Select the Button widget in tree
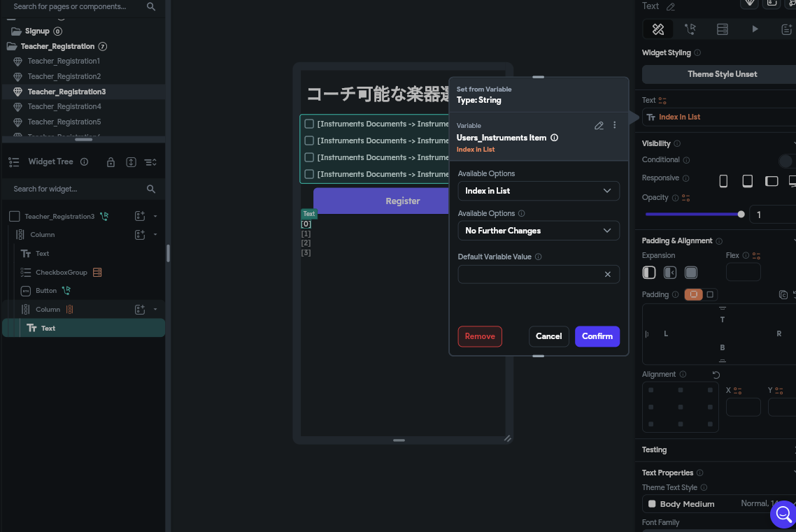This screenshot has height=532, width=796. pyautogui.click(x=45, y=291)
